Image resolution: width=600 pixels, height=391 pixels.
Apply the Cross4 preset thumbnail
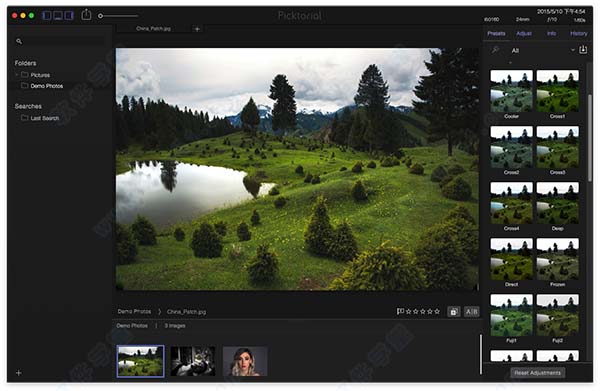click(511, 203)
